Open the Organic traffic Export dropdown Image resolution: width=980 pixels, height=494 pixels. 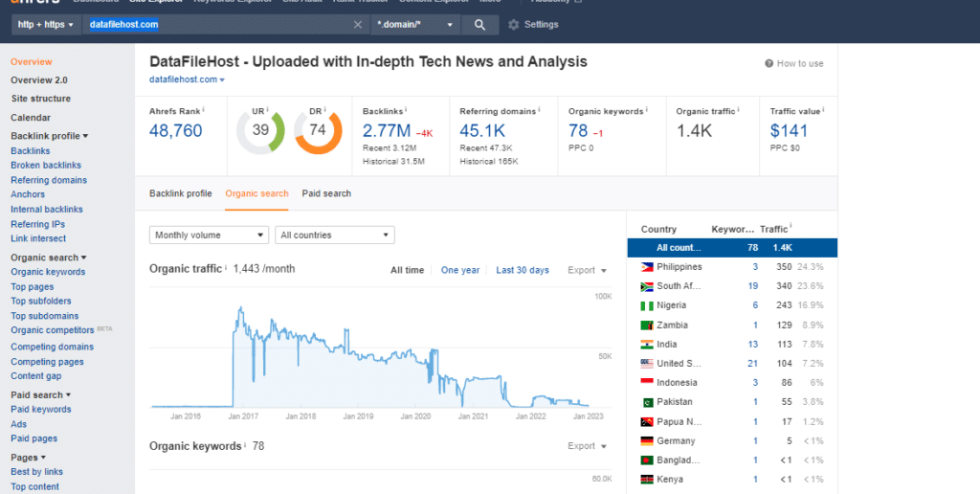[x=587, y=270]
